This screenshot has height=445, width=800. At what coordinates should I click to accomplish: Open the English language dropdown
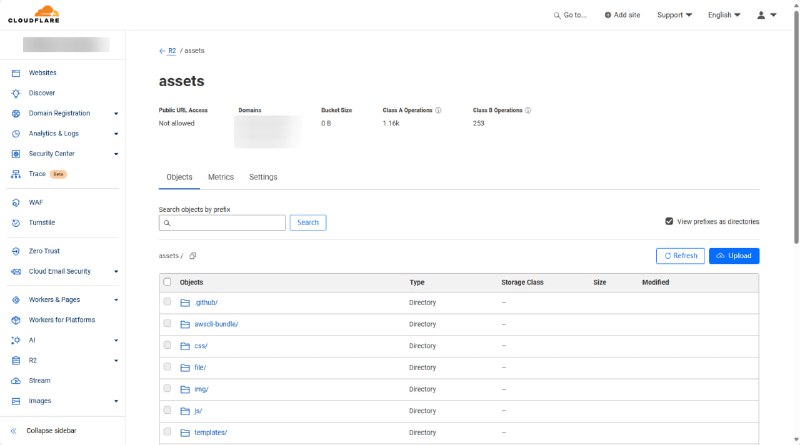pos(724,15)
